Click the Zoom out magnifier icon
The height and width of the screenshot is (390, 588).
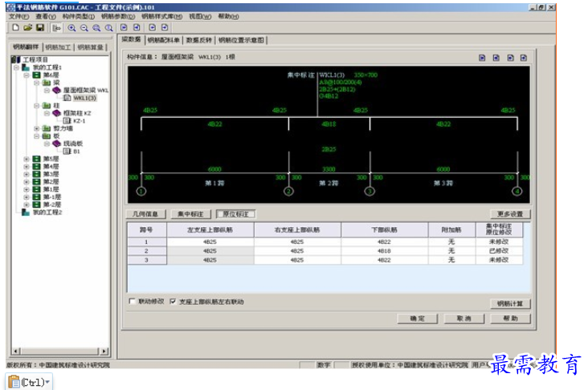[x=84, y=28]
